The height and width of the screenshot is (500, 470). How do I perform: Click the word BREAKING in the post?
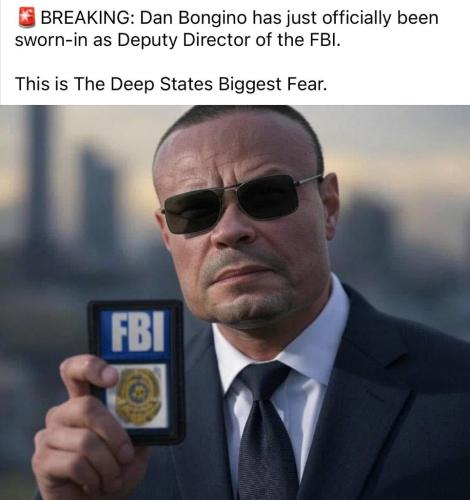[87, 18]
